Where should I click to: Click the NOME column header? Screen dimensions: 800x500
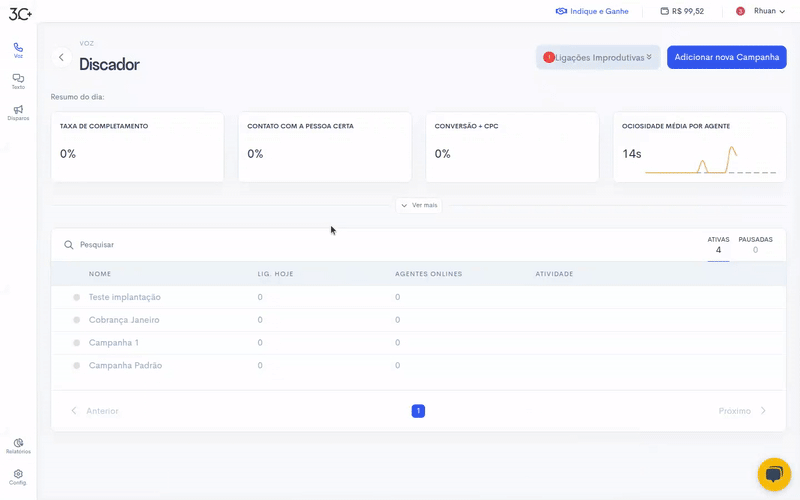point(99,274)
